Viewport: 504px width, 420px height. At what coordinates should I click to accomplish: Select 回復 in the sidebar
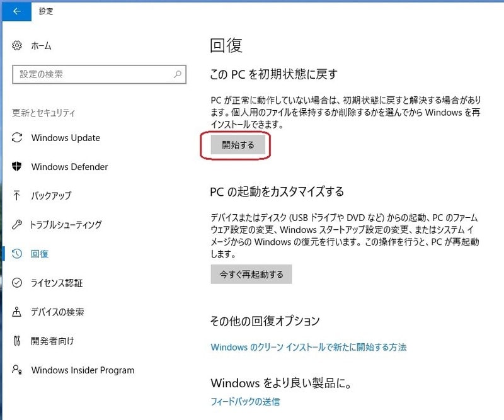[x=40, y=254]
